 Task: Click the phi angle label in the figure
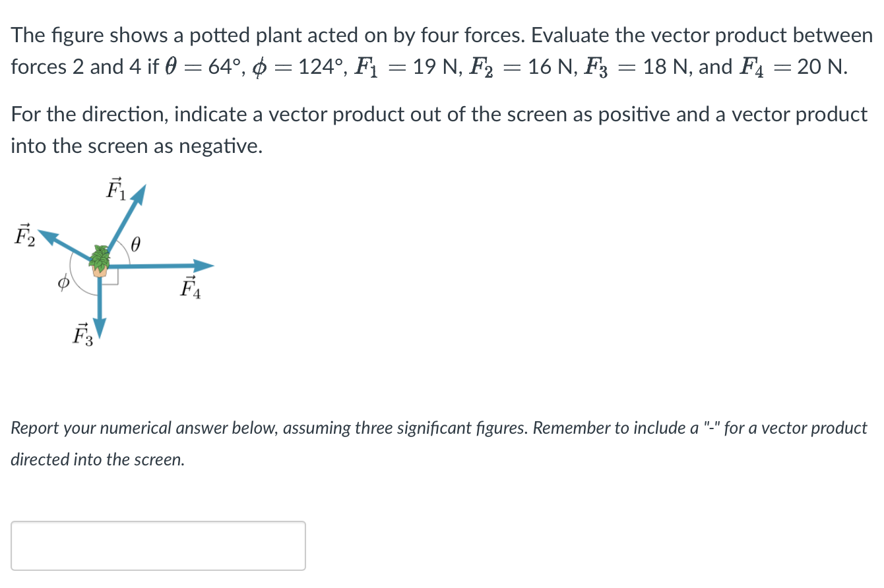(x=63, y=283)
